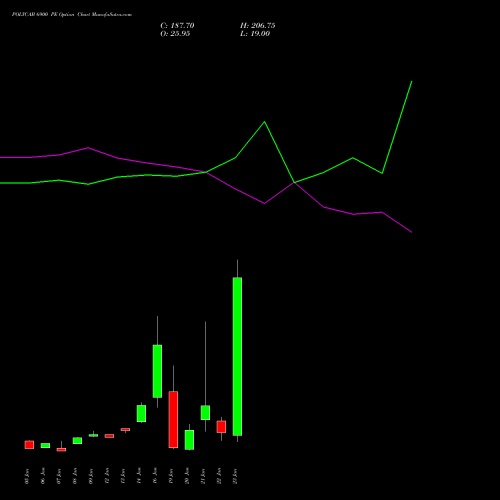Click the tall green candle above 23 Jan
This screenshot has width=500, height=500.
237,356
